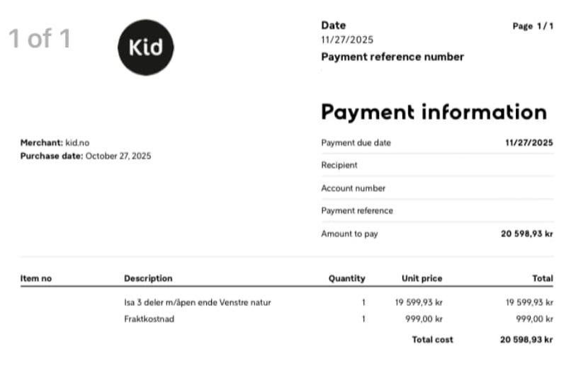Click the Merchant: kid.no text

click(x=55, y=142)
